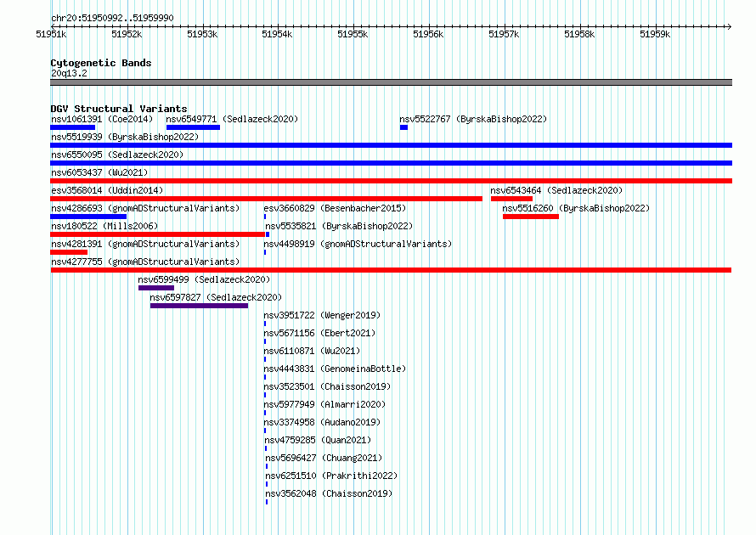The image size is (756, 535).
Task: Click the Cytogenetic Bands track title
Action: coord(101,63)
